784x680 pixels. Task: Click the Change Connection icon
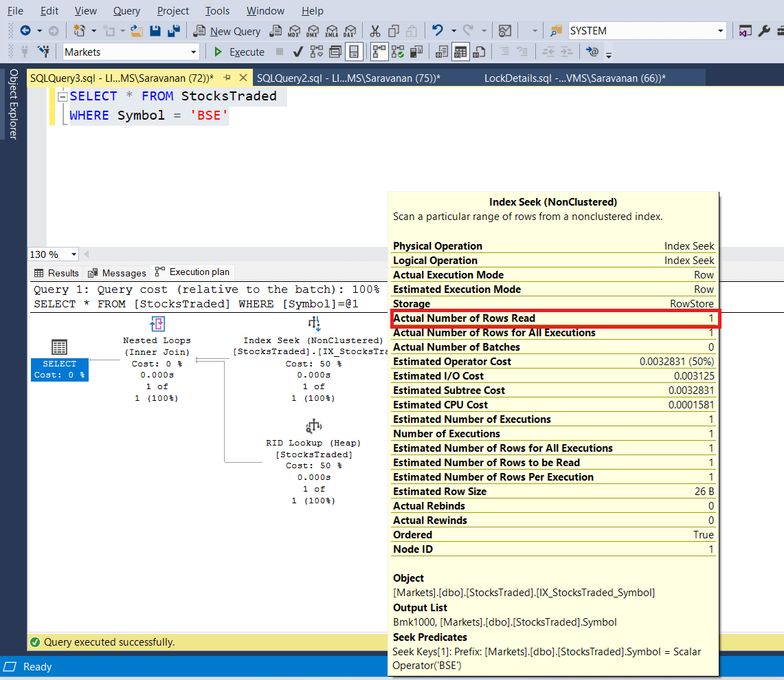44,52
